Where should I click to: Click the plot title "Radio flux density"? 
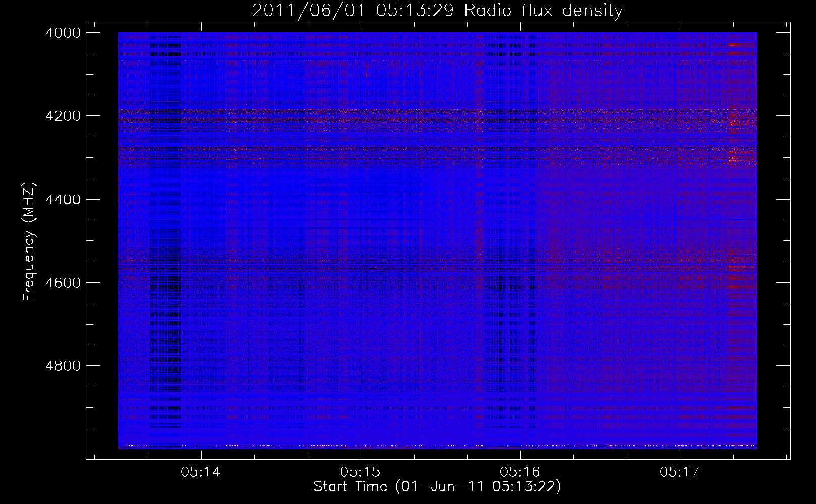coord(544,11)
